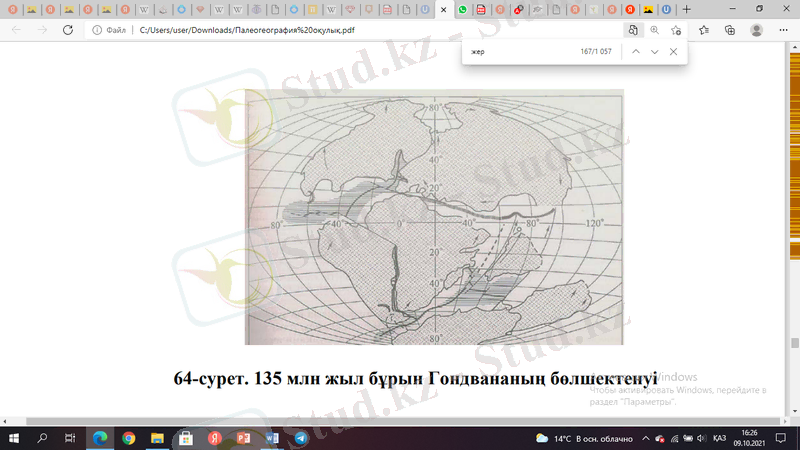Open the collections icon in toolbar
Image resolution: width=800 pixels, height=450 pixels.
click(x=730, y=30)
